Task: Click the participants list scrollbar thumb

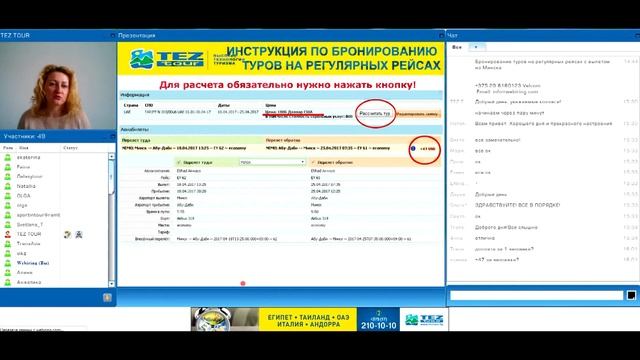Action: (x=111, y=177)
